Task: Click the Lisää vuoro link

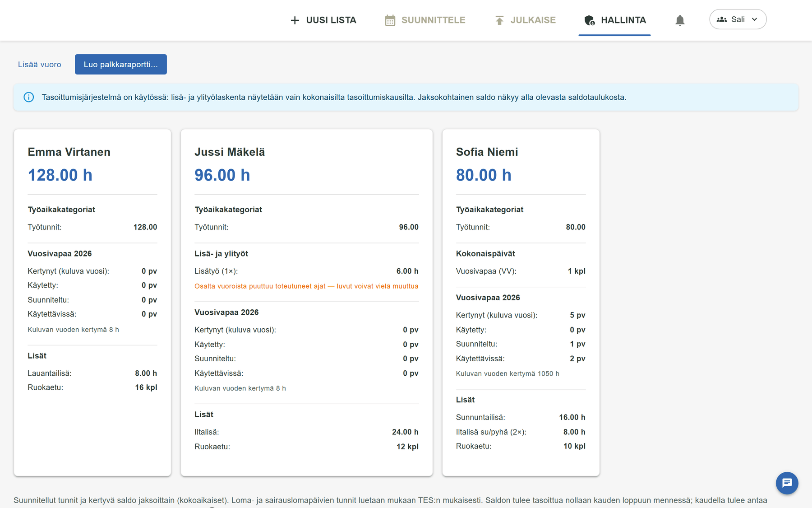Action: pyautogui.click(x=40, y=65)
